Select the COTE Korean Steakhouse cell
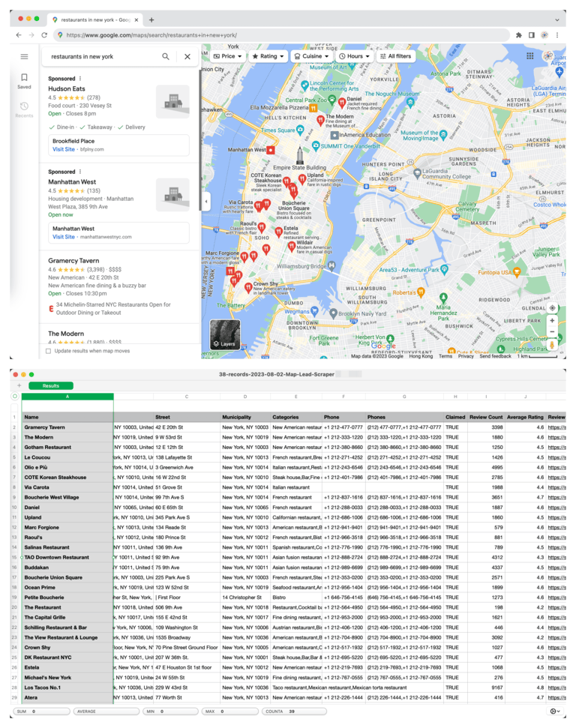Viewport: 576px width, 728px height. tap(67, 478)
